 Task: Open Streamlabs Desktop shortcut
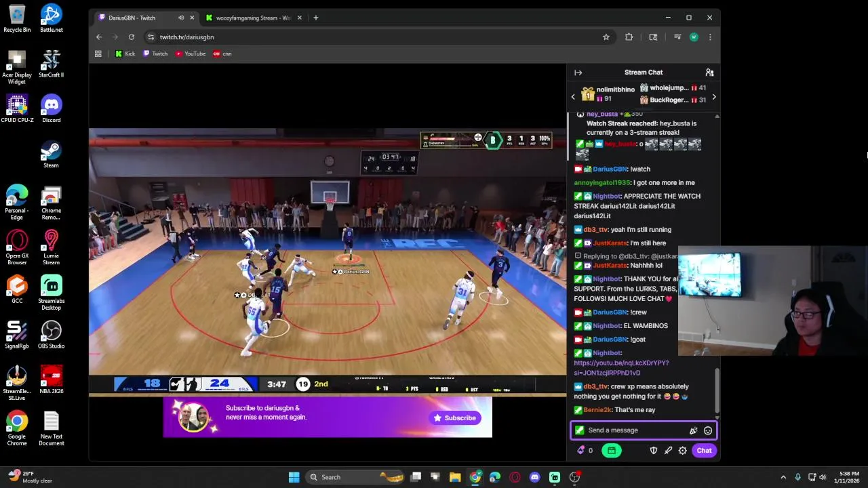click(x=52, y=293)
